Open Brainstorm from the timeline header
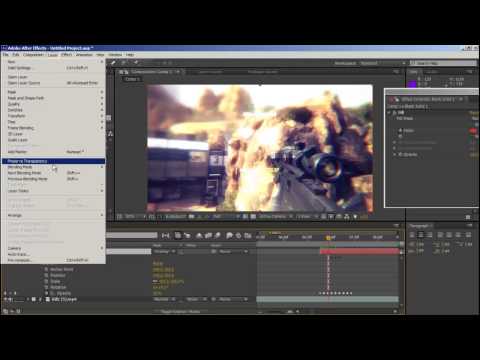This screenshot has height=360, width=480. [229, 236]
